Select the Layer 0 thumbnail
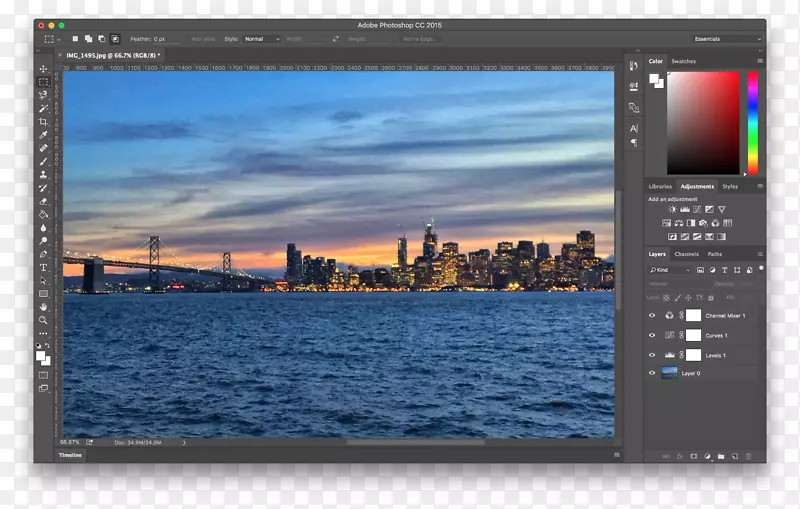The image size is (800, 509). tap(669, 373)
